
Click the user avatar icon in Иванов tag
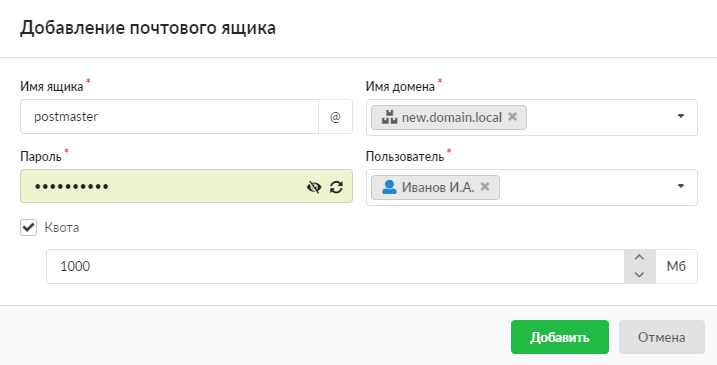pos(389,187)
